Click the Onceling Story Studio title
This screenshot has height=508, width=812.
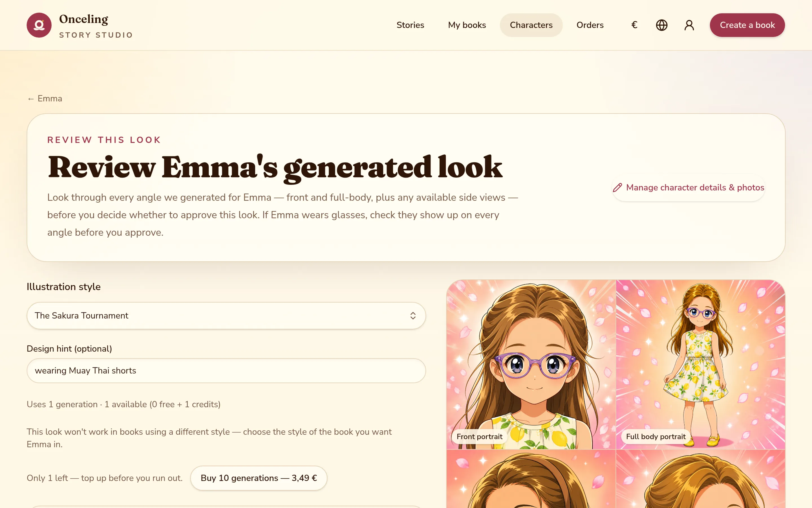point(96,25)
